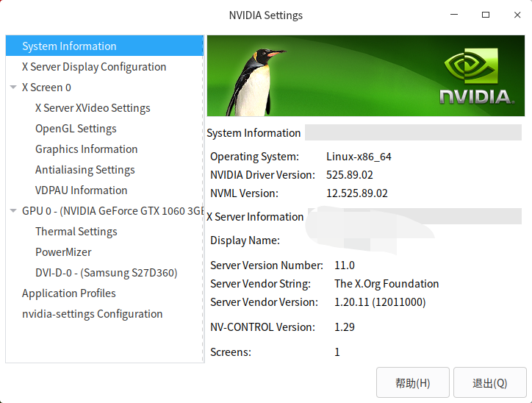Click the penguin image in banner
The image size is (532, 403).
[x=256, y=81]
